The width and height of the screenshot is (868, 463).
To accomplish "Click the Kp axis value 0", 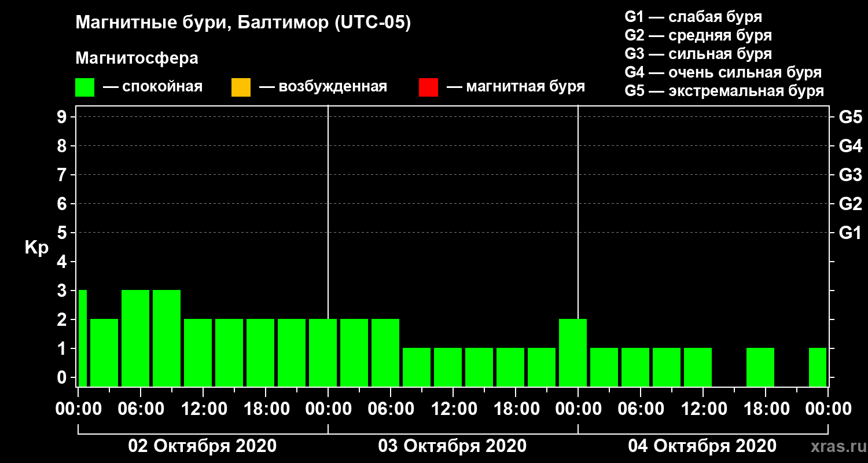I will tap(63, 378).
